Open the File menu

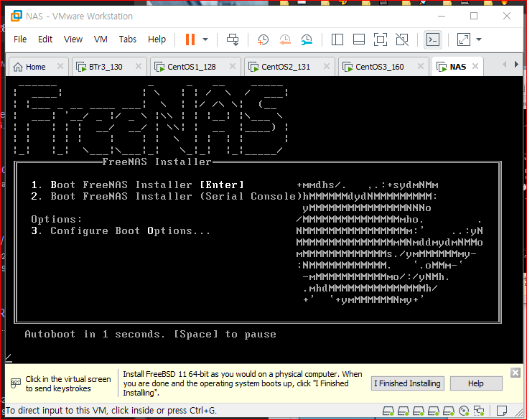pyautogui.click(x=20, y=39)
